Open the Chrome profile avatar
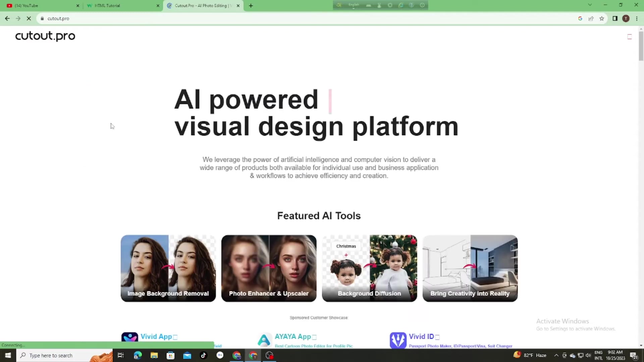This screenshot has height=362, width=644. pos(626,18)
